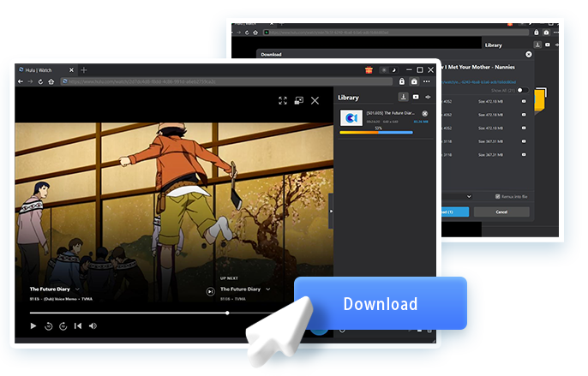Image resolution: width=588 pixels, height=376 pixels.
Task: Open the three-dots more menu in front window
Action: point(427,81)
